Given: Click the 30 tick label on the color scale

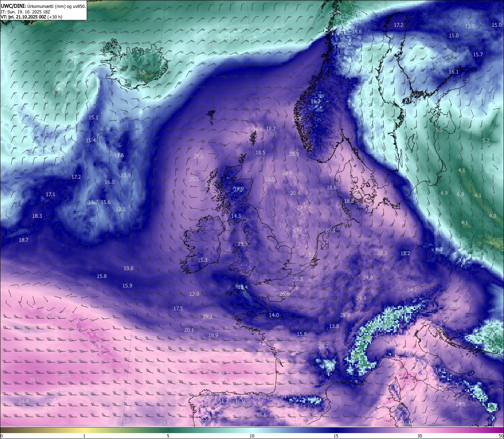Looking at the screenshot, I should pos(420,436).
